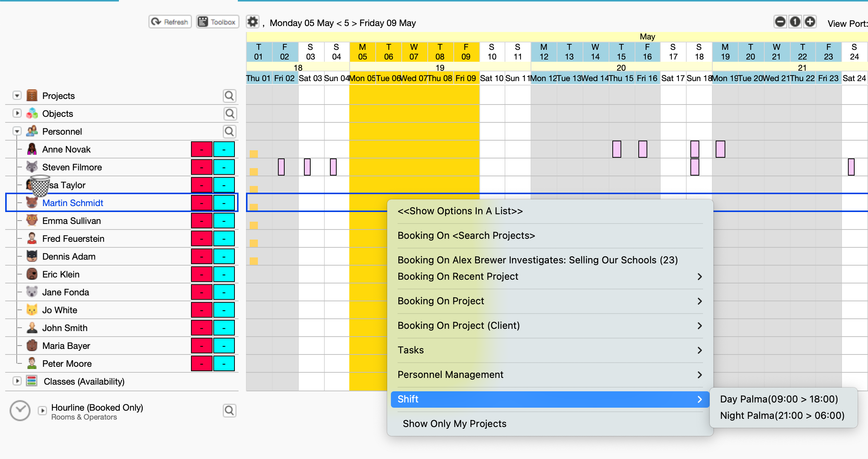Click the zoom out minus icon
Viewport: 868px width, 459px height.
(780, 22)
